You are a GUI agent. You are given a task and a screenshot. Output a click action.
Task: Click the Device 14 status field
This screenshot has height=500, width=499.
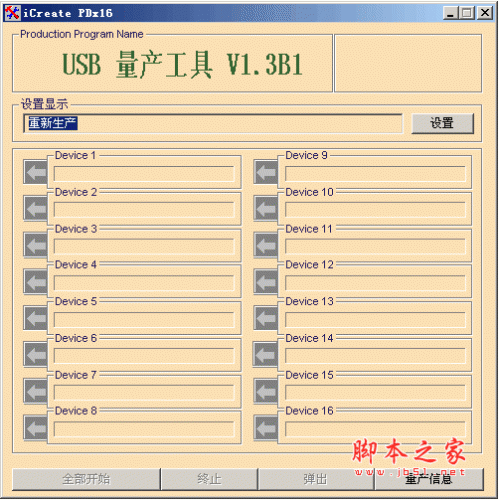pyautogui.click(x=375, y=356)
